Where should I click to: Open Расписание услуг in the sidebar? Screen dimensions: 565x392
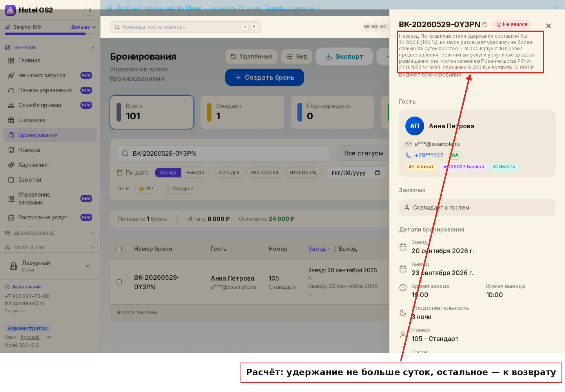click(x=50, y=217)
